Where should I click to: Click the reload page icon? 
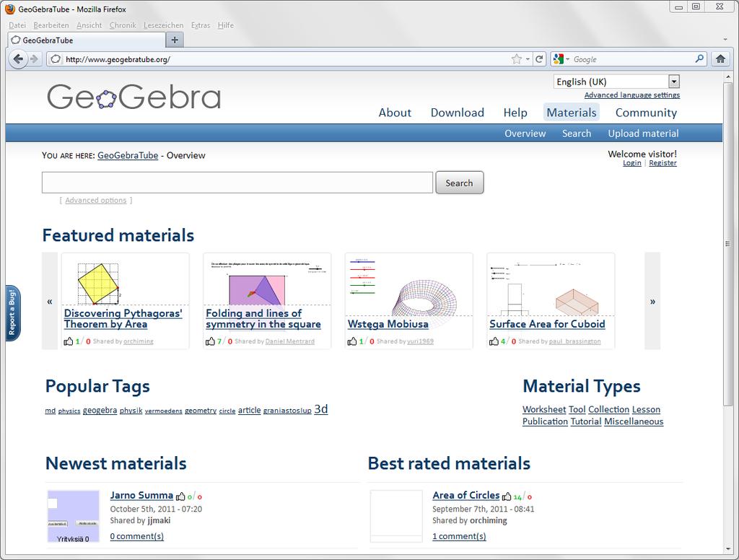click(539, 59)
